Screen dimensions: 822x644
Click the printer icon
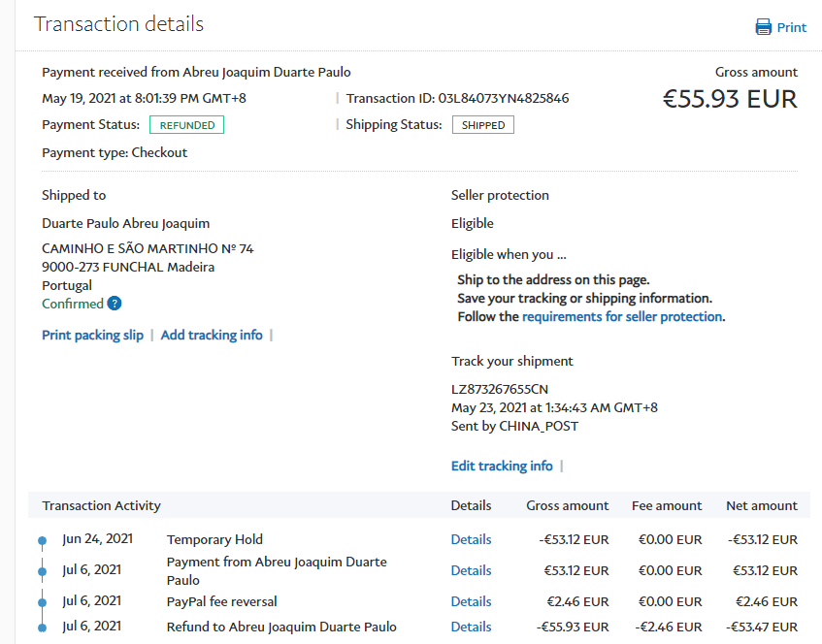coord(764,27)
